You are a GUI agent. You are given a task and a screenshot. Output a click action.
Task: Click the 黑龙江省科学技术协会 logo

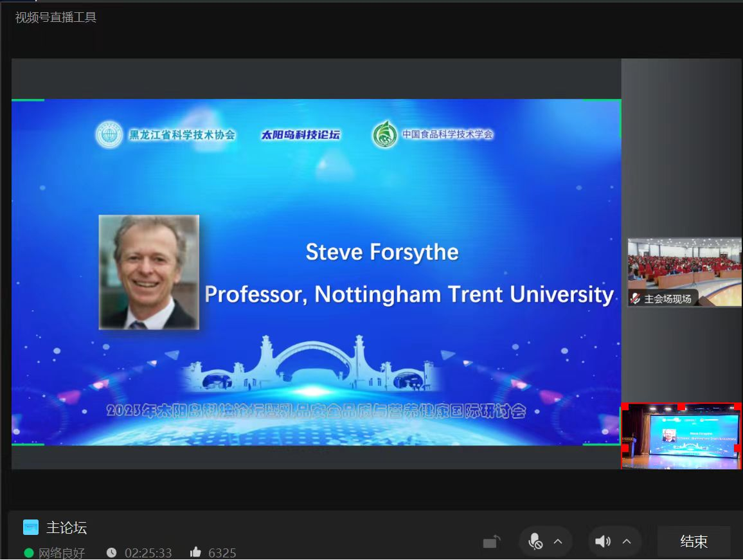(x=109, y=135)
